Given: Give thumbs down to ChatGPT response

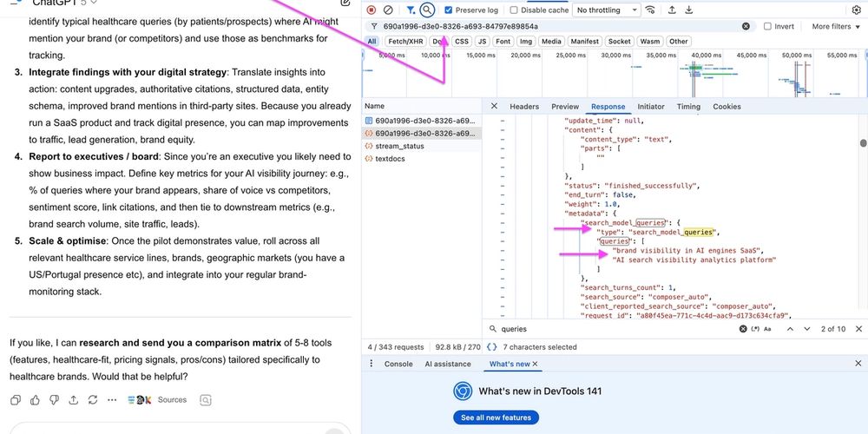Looking at the screenshot, I should pos(54,399).
